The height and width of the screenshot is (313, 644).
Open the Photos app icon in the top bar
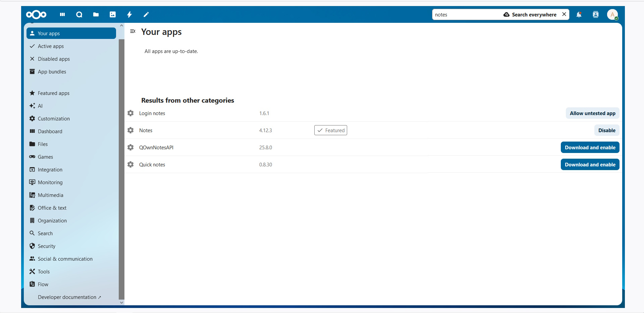[113, 14]
